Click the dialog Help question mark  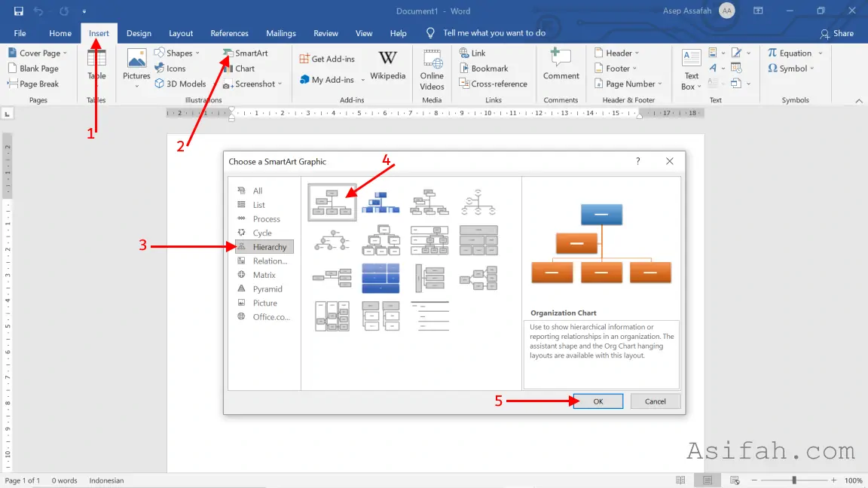click(x=637, y=161)
